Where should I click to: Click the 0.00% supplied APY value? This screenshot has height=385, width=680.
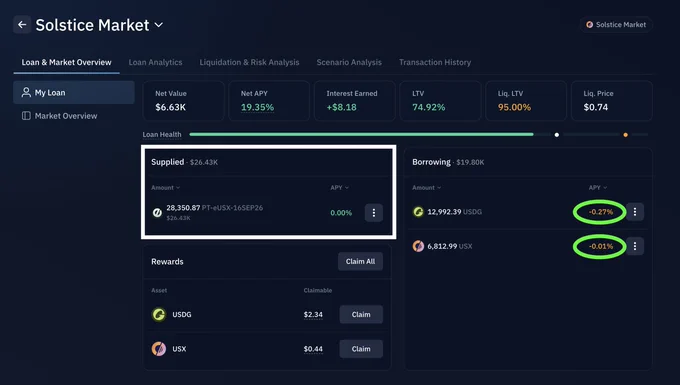(341, 213)
